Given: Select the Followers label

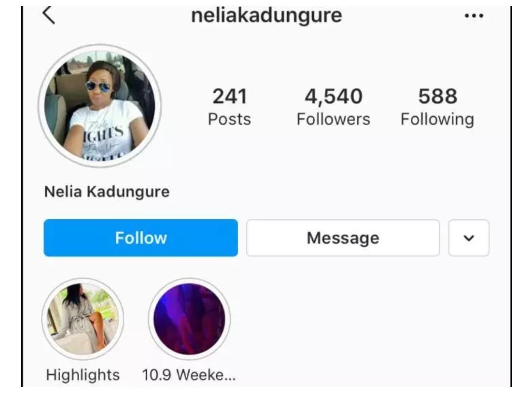Looking at the screenshot, I should tap(333, 119).
